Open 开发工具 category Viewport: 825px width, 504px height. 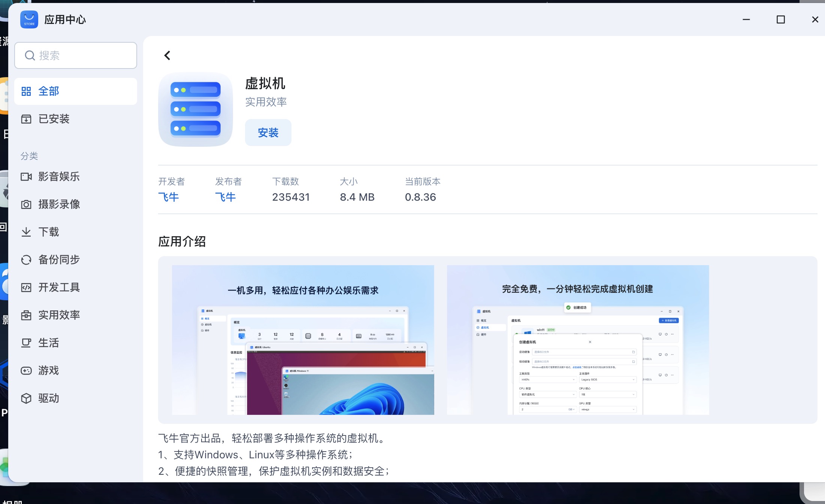coord(76,288)
